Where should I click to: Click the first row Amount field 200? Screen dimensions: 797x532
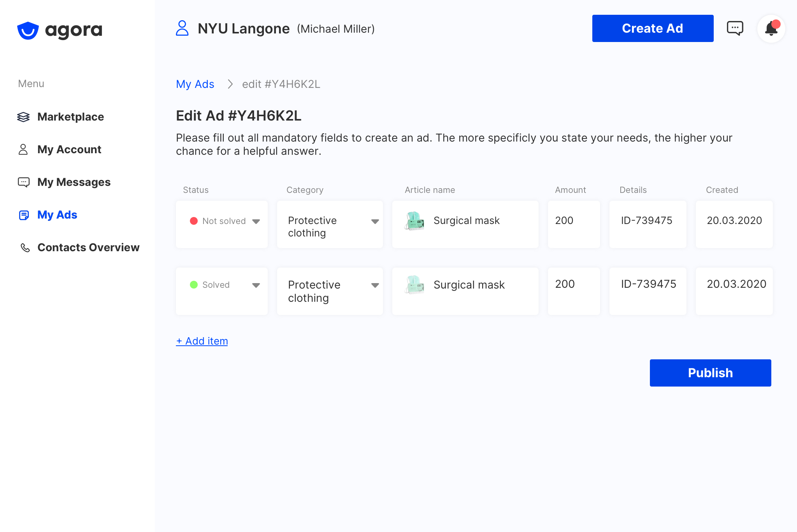coord(573,224)
